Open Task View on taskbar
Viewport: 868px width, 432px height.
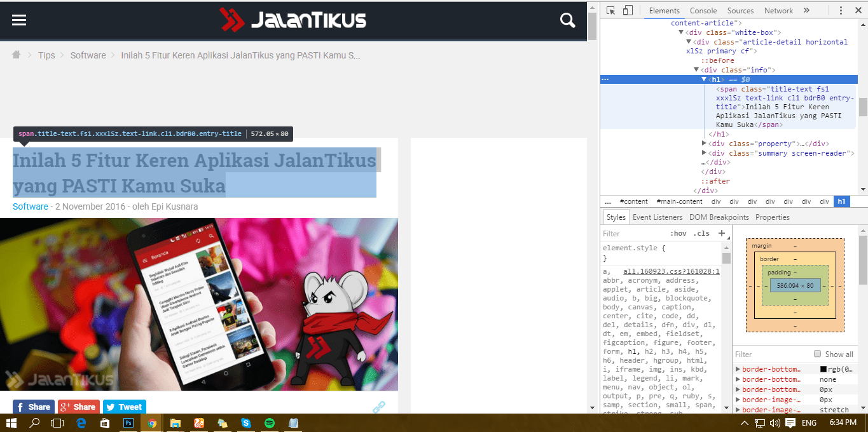pos(57,422)
